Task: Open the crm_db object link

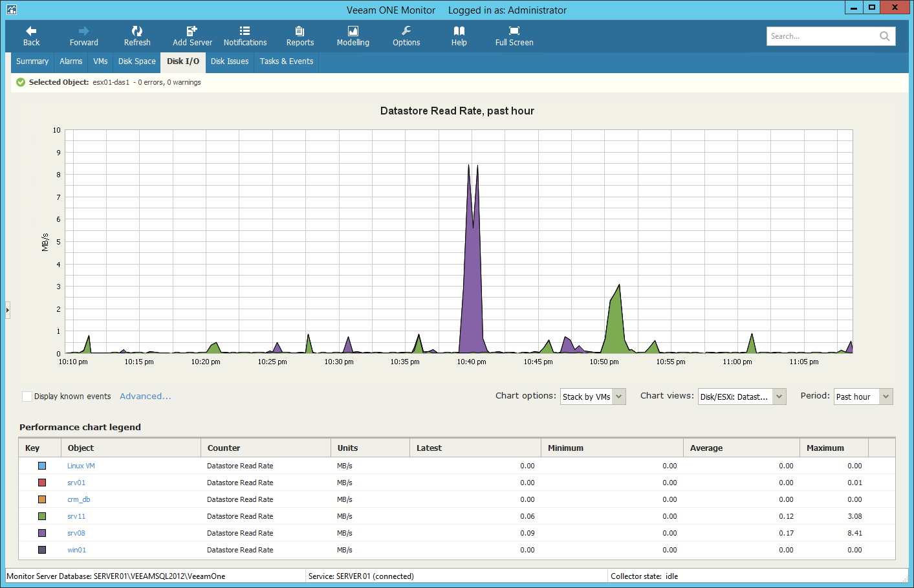Action: pyautogui.click(x=79, y=499)
